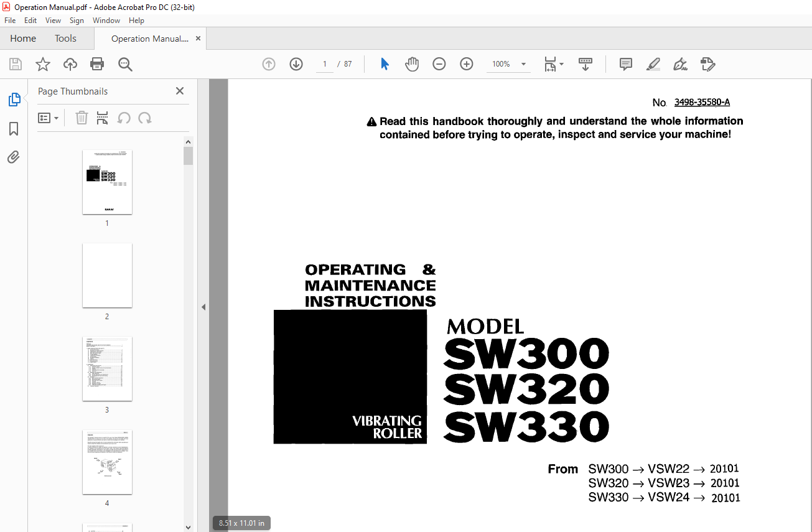This screenshot has width=812, height=532.
Task: Open the Window menu
Action: [x=106, y=21]
